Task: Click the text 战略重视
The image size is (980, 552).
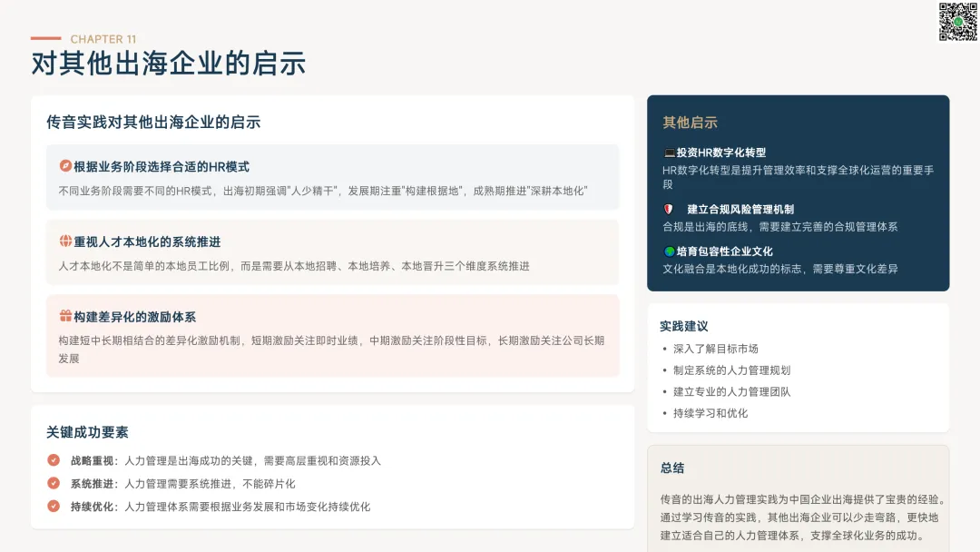Action: point(92,460)
